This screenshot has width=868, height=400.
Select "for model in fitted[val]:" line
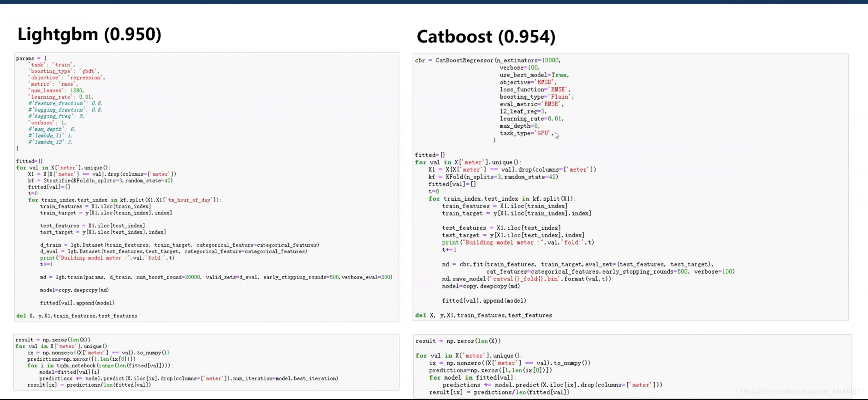tap(473, 378)
